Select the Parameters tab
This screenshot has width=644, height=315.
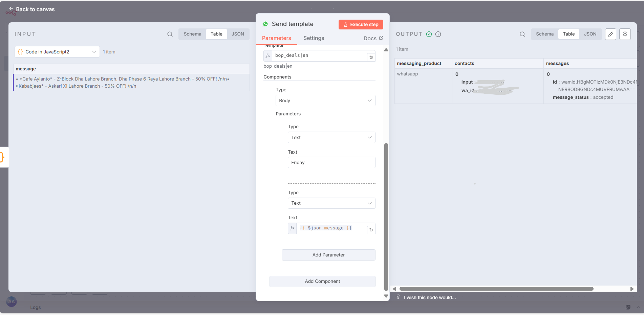pyautogui.click(x=276, y=38)
